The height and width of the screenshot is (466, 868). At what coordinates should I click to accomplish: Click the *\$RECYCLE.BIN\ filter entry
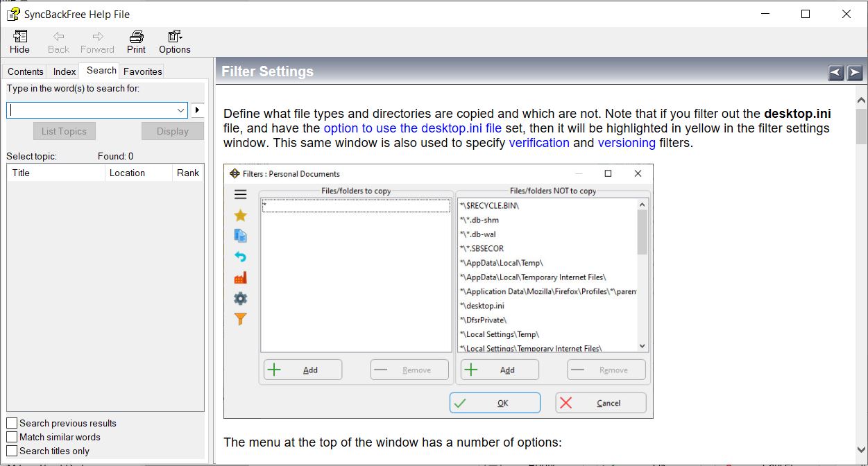coord(489,206)
